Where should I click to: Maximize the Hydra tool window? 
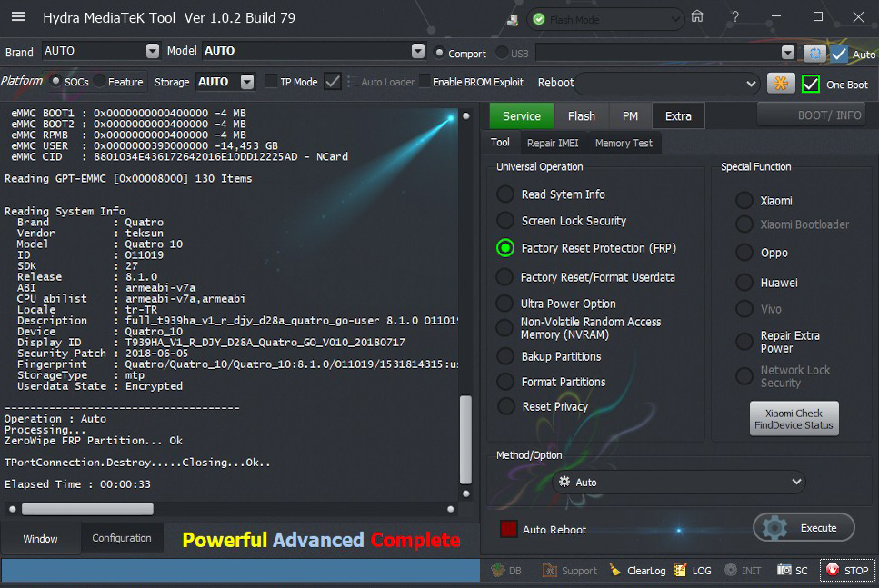pyautogui.click(x=818, y=17)
